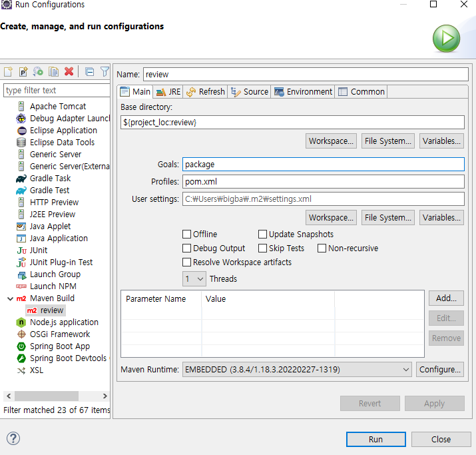The height and width of the screenshot is (455, 476).
Task: Select Apache Tomcat in the tree
Action: [x=58, y=107]
